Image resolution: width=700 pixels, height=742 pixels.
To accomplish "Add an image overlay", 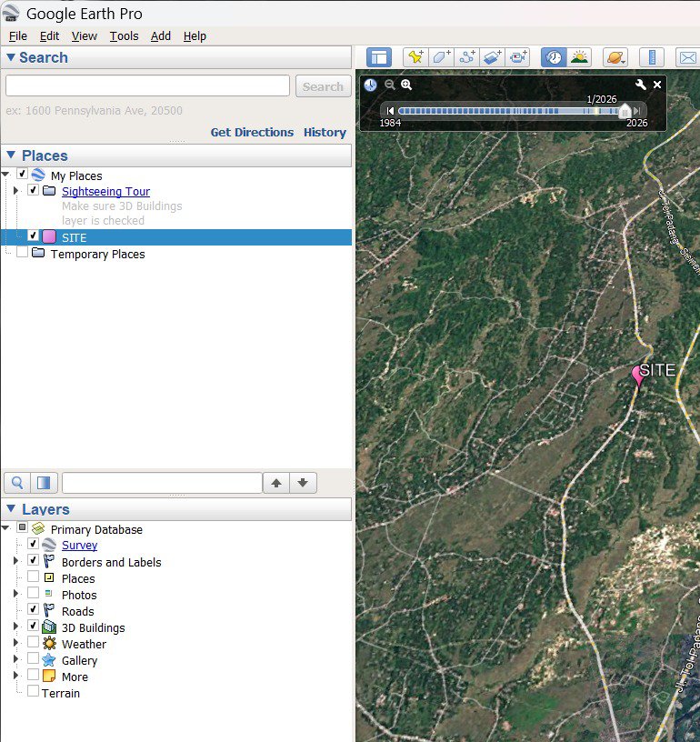I will 493,57.
